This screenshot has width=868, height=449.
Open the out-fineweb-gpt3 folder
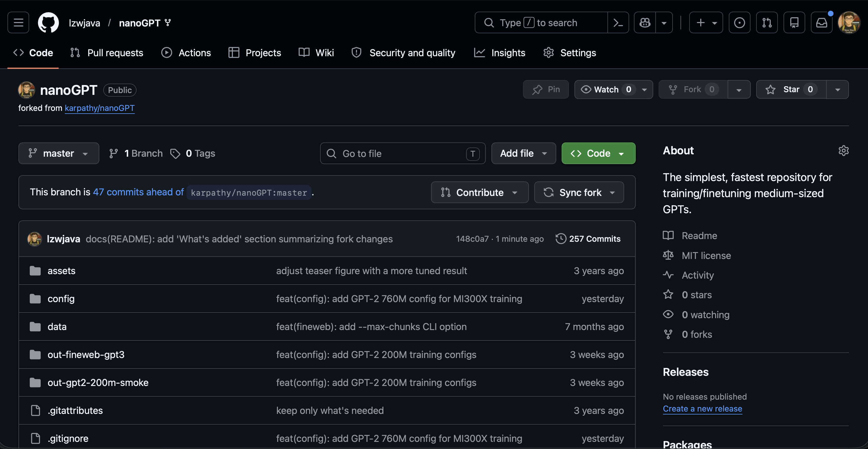[86, 354]
